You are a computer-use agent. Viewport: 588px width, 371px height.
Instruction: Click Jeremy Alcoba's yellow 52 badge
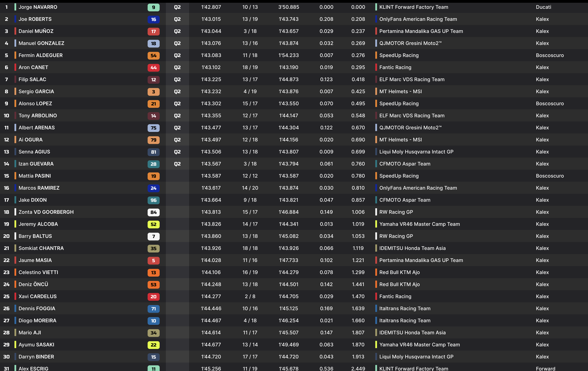point(153,224)
